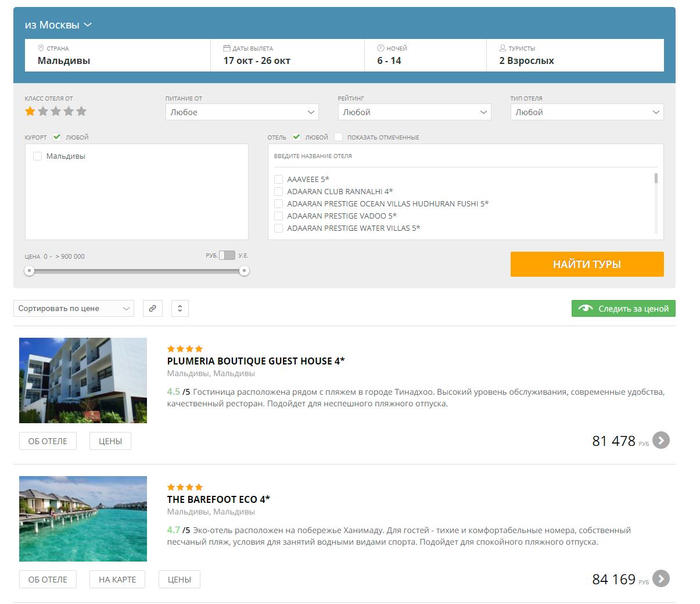700x604 pixels.
Task: Expand the Рейтинг dropdown
Action: pos(414,112)
